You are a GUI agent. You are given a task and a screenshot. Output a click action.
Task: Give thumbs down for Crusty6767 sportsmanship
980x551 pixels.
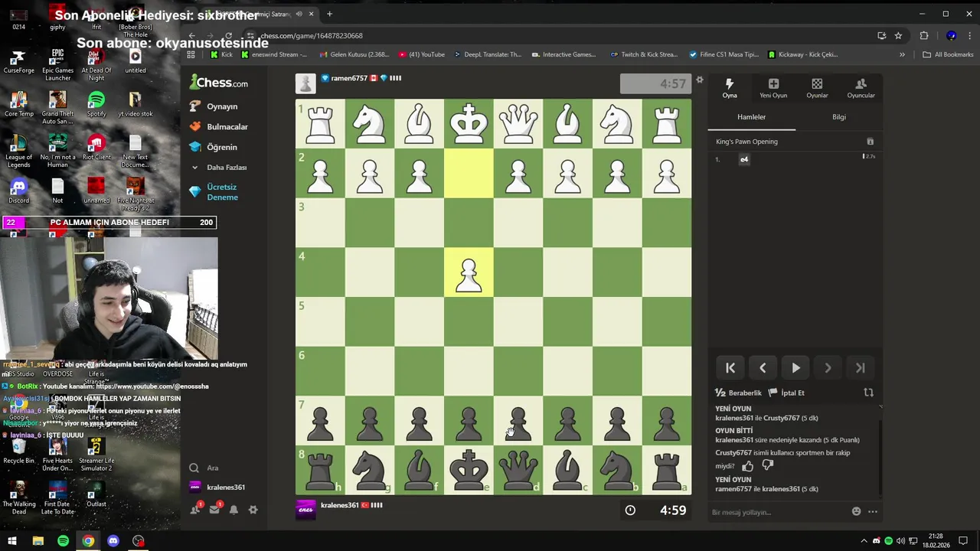pos(767,465)
